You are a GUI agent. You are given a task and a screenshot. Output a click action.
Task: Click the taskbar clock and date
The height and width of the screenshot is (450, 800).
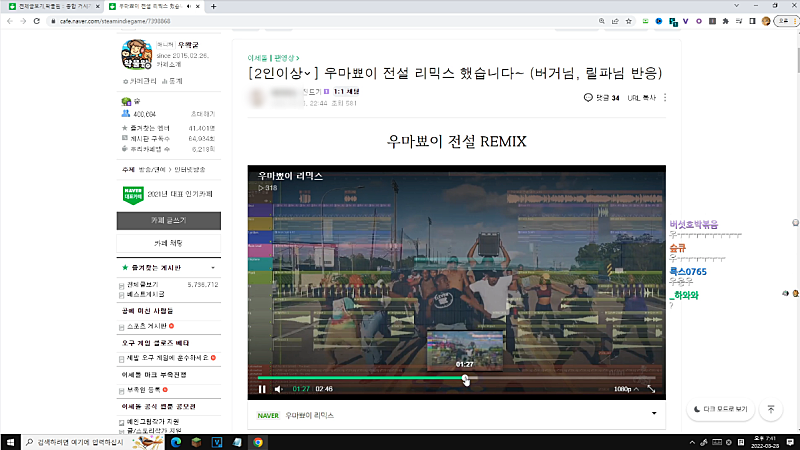pyautogui.click(x=765, y=442)
